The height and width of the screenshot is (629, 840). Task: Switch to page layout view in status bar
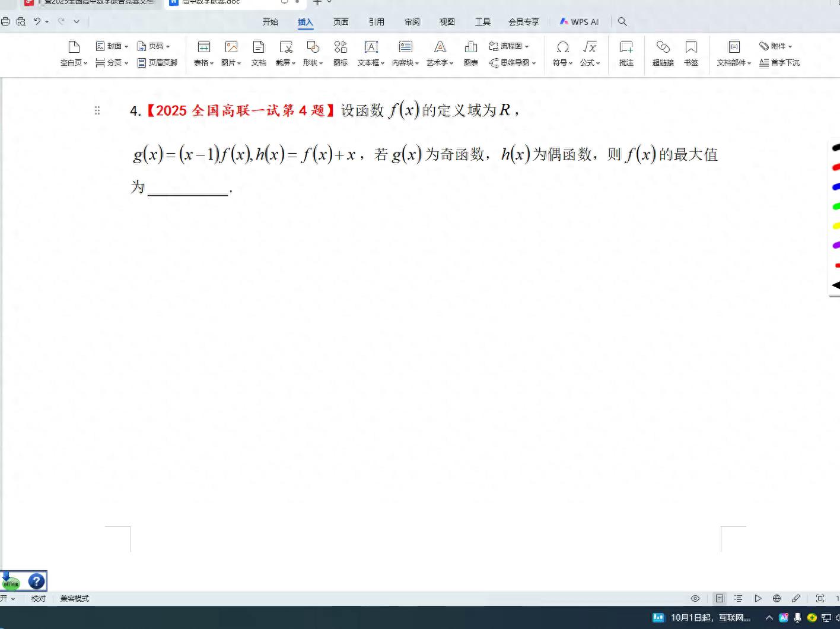(719, 598)
